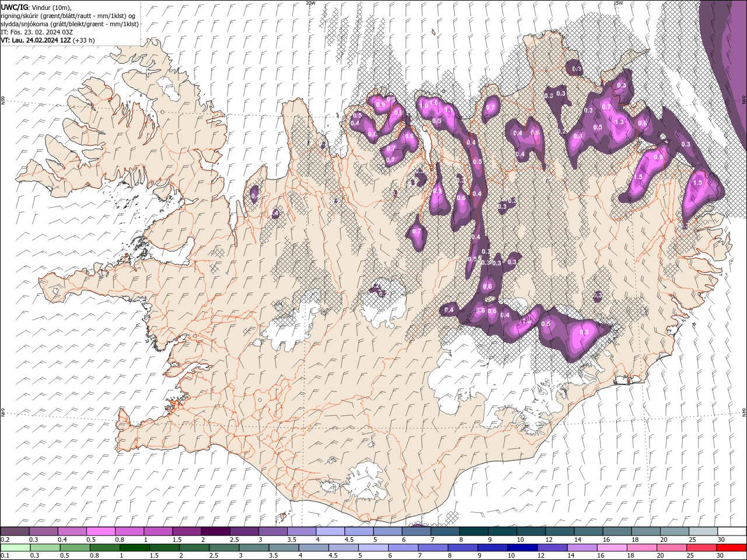
Task: Click the navy blue rain legend swatch at 10
Action: 523,548
